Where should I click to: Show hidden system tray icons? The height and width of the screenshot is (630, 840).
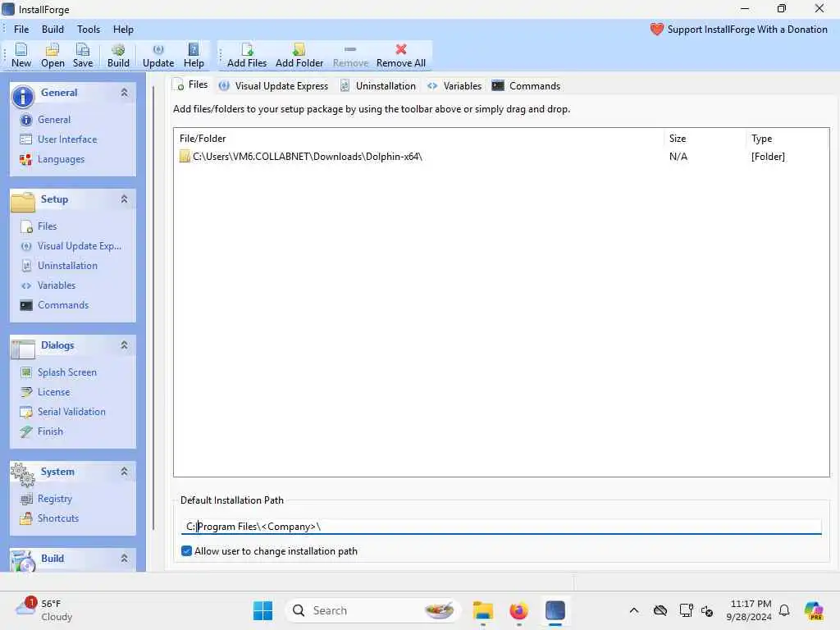[634, 610]
